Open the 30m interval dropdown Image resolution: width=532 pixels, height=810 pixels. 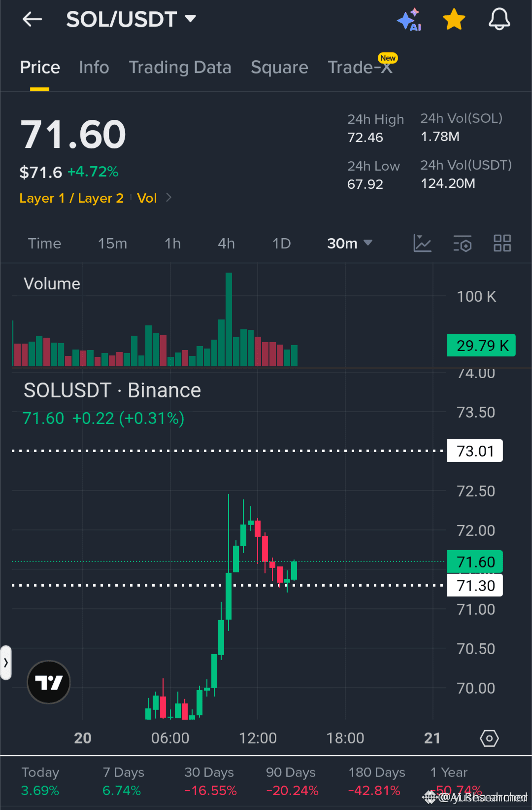coord(350,244)
